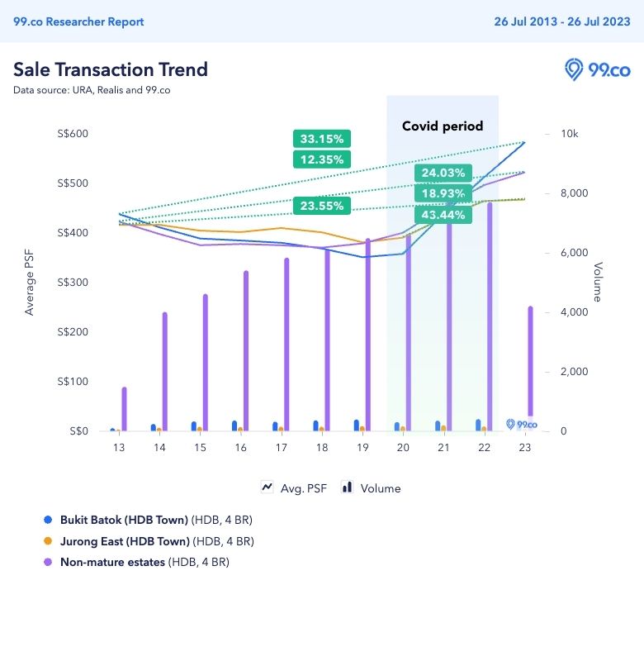The image size is (644, 661).
Task: Click the Sale Transaction Trend title
Action: (111, 69)
